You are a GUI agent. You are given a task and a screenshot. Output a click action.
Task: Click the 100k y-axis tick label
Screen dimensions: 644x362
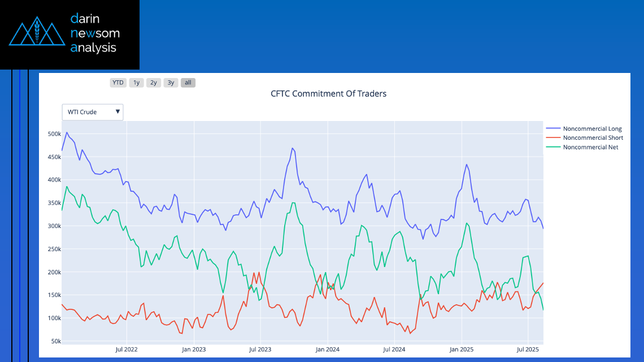pyautogui.click(x=54, y=318)
